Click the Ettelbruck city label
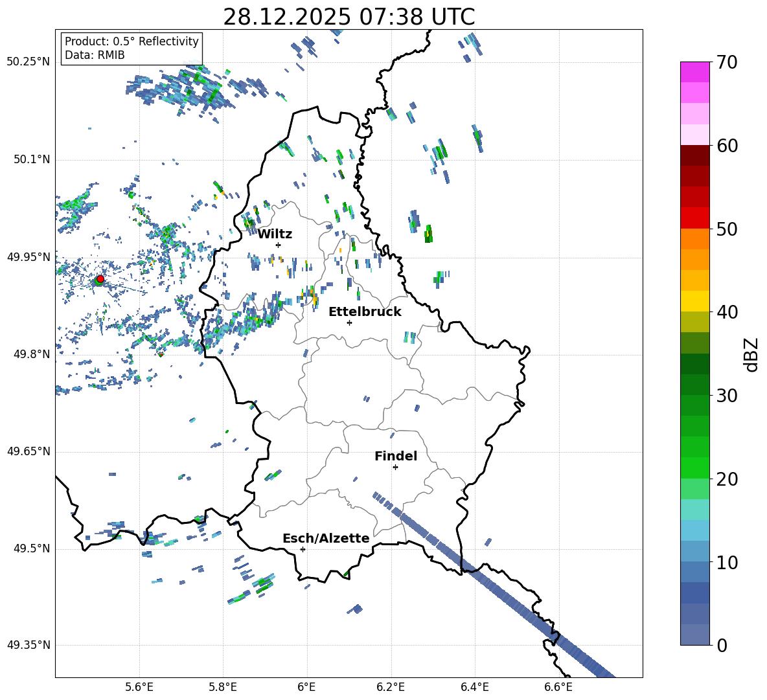Screen dimensions: 767x700 [365, 312]
